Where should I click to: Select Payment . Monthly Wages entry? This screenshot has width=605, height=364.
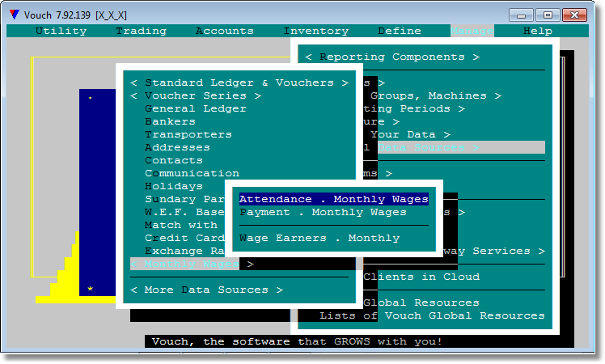pos(323,212)
